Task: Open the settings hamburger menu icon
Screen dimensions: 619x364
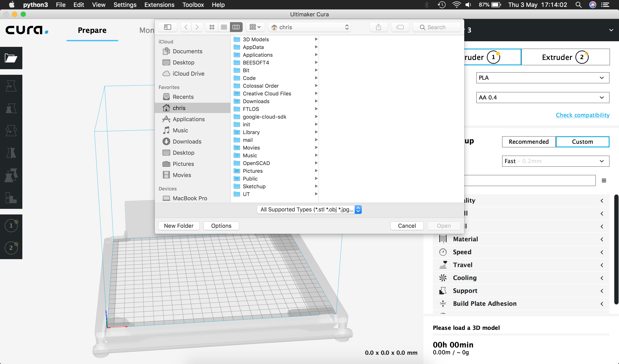Action: click(x=604, y=180)
